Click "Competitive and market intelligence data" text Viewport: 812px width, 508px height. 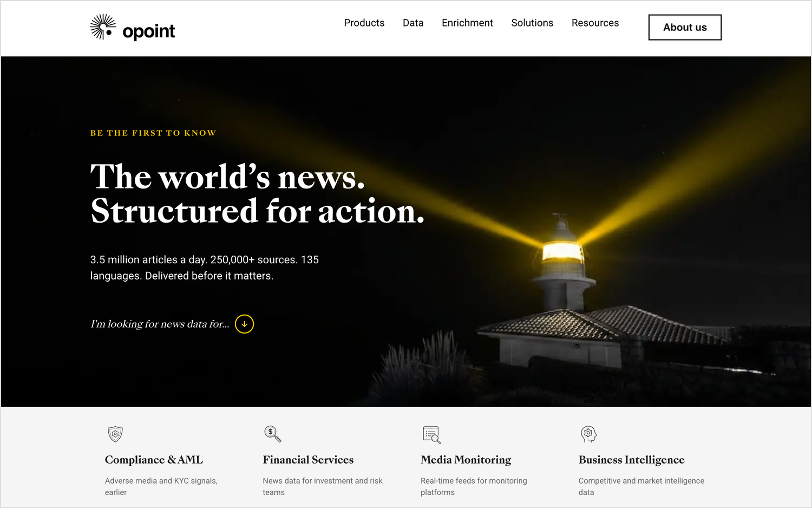click(641, 486)
